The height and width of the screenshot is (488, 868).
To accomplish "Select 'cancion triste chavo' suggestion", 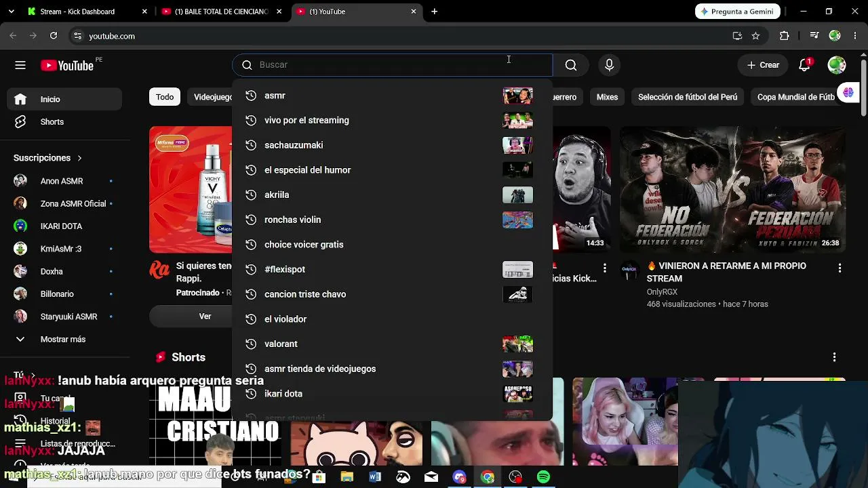I will click(x=392, y=294).
